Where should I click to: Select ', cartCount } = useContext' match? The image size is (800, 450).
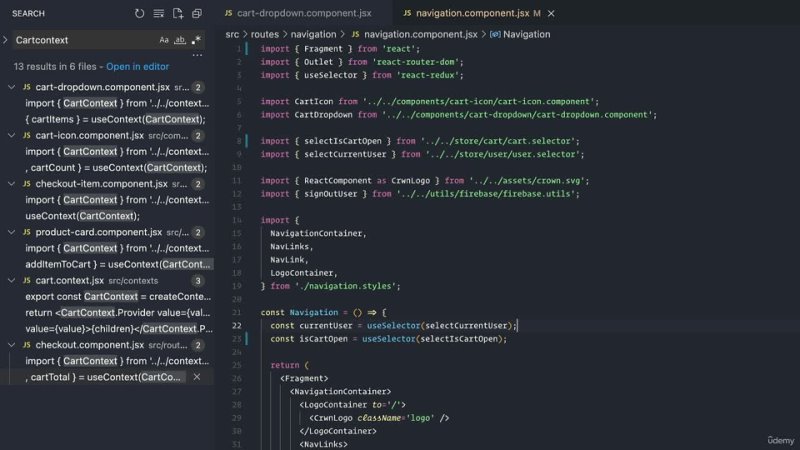tap(116, 167)
